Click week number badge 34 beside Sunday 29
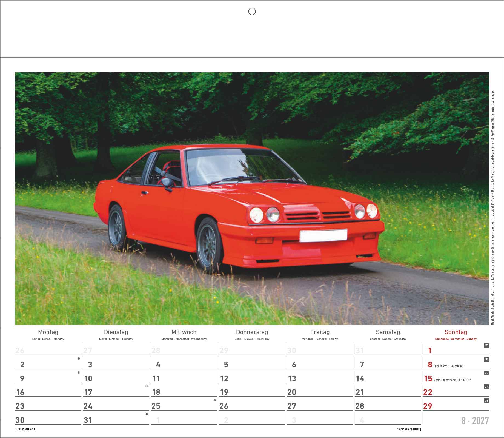The width and height of the screenshot is (504, 438). coord(486,401)
